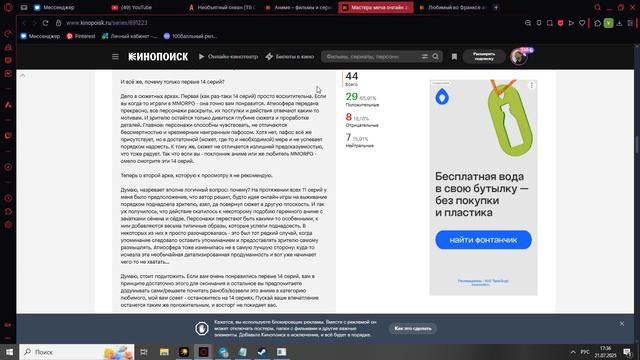
Task: Click the address bar URL kinopoisk.ru
Action: [x=107, y=23]
